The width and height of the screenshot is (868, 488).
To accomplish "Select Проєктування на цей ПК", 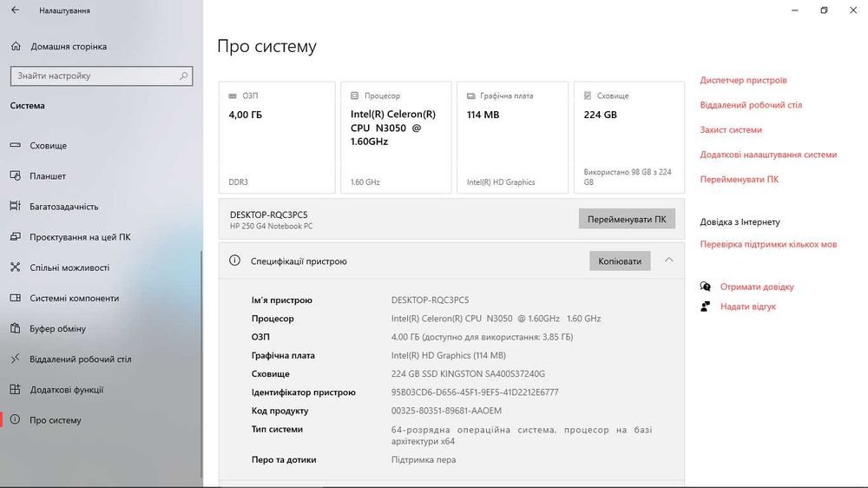I will pyautogui.click(x=80, y=236).
